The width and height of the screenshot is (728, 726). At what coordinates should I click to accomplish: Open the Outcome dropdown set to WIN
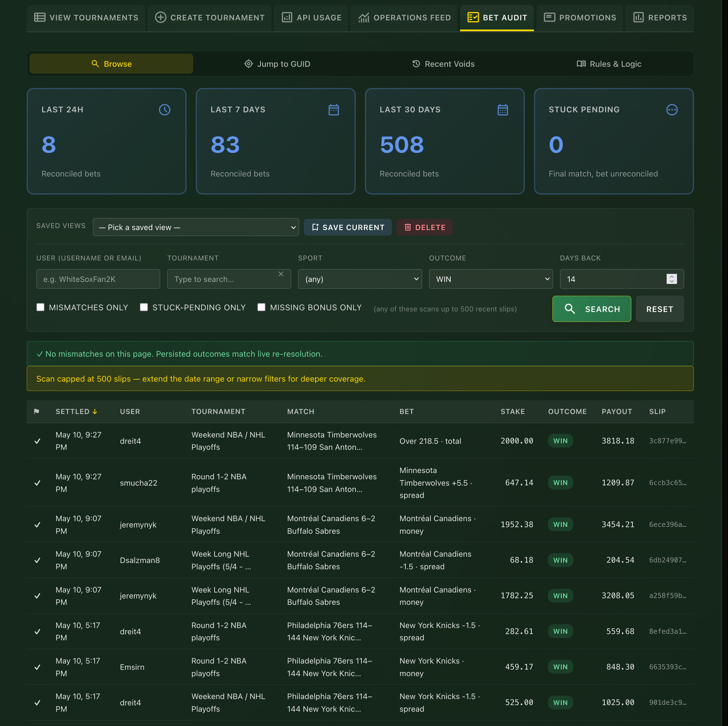(x=491, y=279)
